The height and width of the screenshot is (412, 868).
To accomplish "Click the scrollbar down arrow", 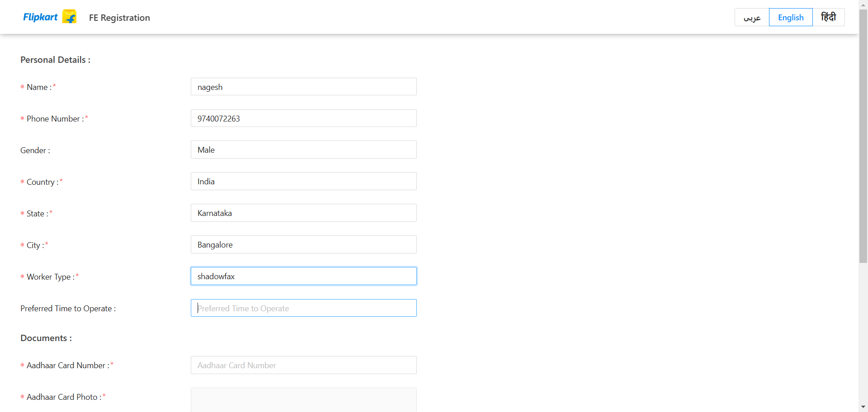I will pyautogui.click(x=863, y=407).
